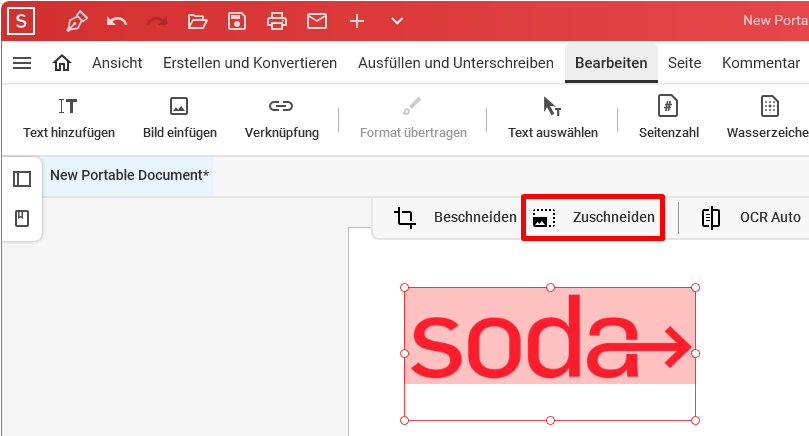This screenshot has height=436, width=809.
Task: Save the document with the disk icon
Action: [237, 21]
